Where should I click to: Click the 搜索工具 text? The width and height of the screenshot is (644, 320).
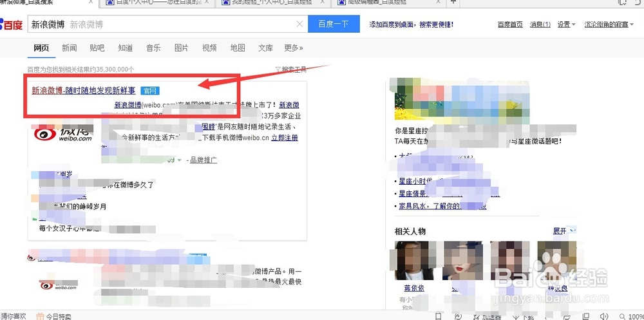(294, 70)
